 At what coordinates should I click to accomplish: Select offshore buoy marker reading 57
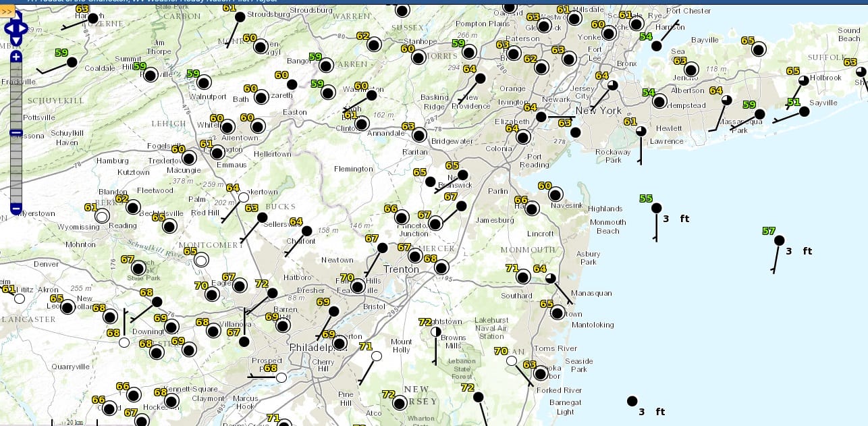point(779,240)
